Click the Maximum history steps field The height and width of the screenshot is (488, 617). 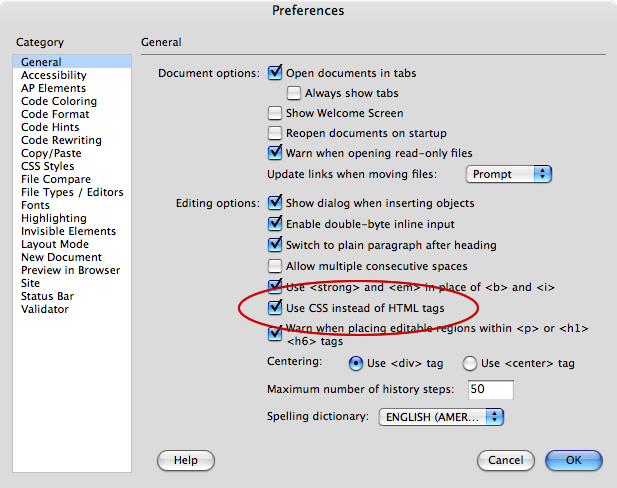tap(490, 389)
